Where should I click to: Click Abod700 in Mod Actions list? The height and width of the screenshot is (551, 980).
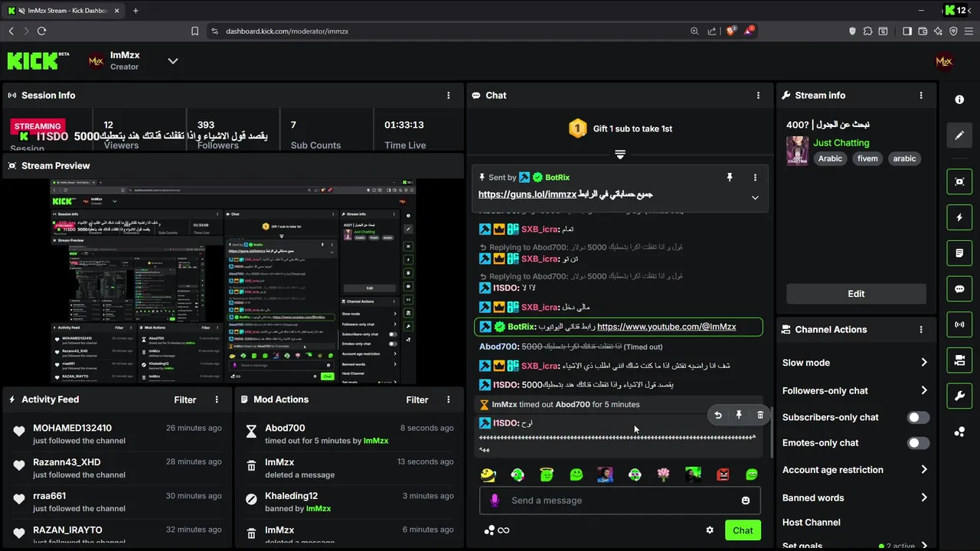coord(285,429)
